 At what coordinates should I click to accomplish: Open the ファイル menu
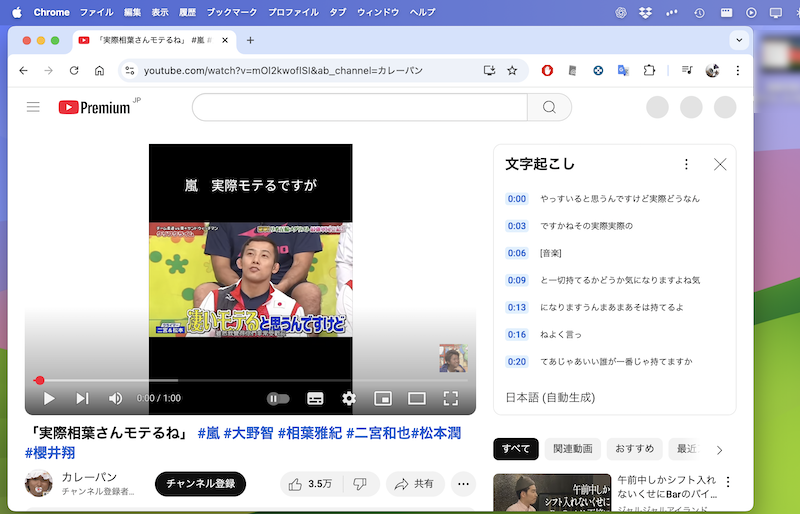[x=96, y=12]
